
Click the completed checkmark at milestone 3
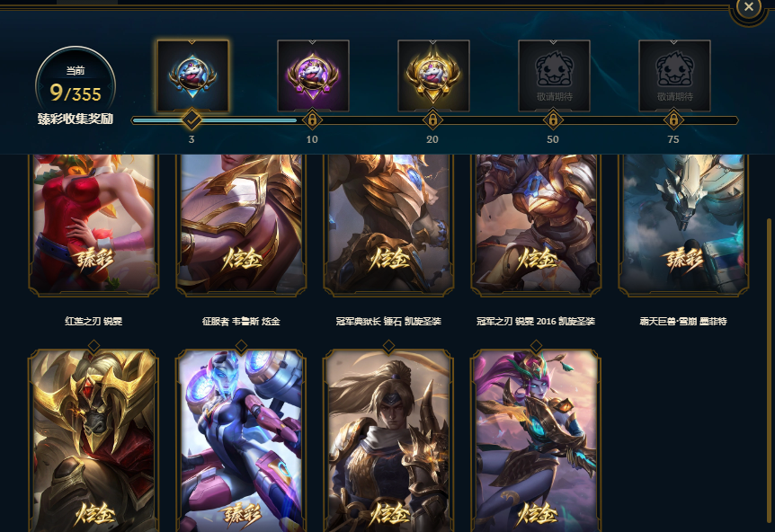click(x=192, y=120)
